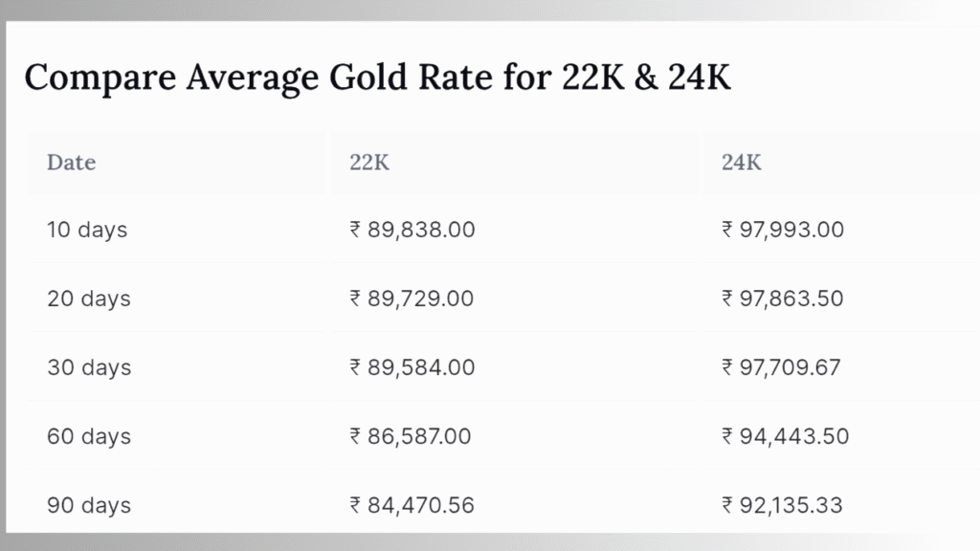Select 24K value ₹ 94,443.50
This screenshot has width=980, height=551.
pos(785,436)
